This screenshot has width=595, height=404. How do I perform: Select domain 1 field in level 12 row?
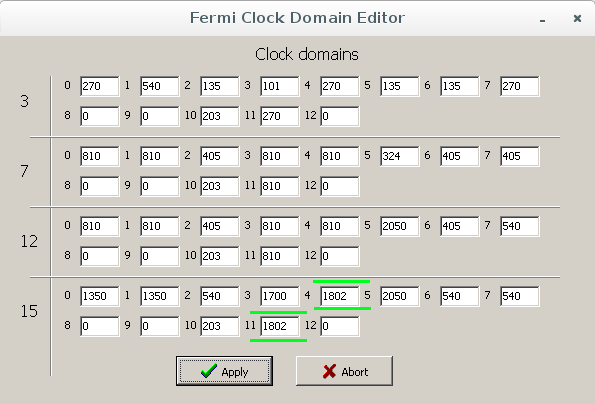pos(160,226)
